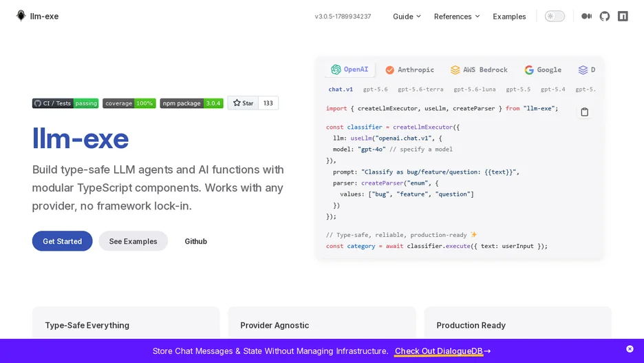The height and width of the screenshot is (363, 644).
Task: Toggle the light/dark theme switch
Action: 555,16
